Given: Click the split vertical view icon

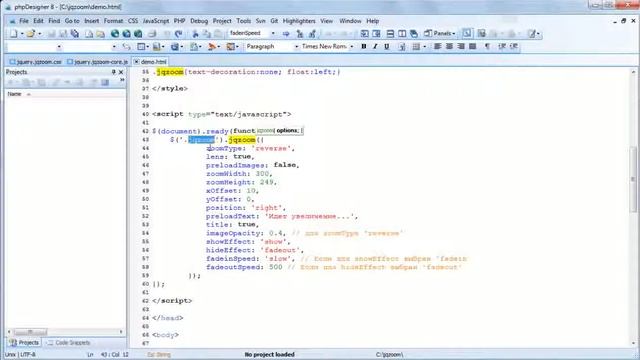Looking at the screenshot, I should click(402, 33).
